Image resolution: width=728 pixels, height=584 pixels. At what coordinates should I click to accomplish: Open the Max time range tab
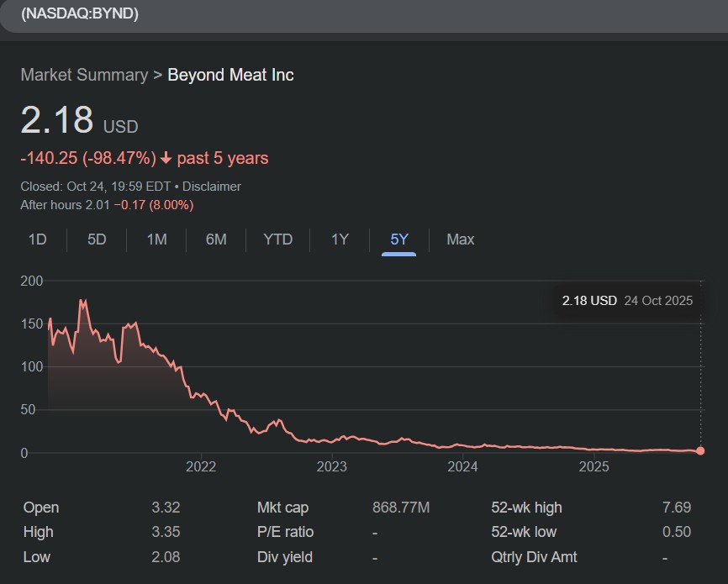pos(460,239)
